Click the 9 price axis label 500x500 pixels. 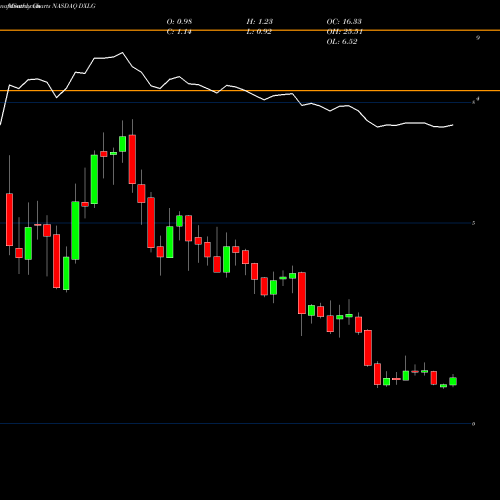(478, 38)
